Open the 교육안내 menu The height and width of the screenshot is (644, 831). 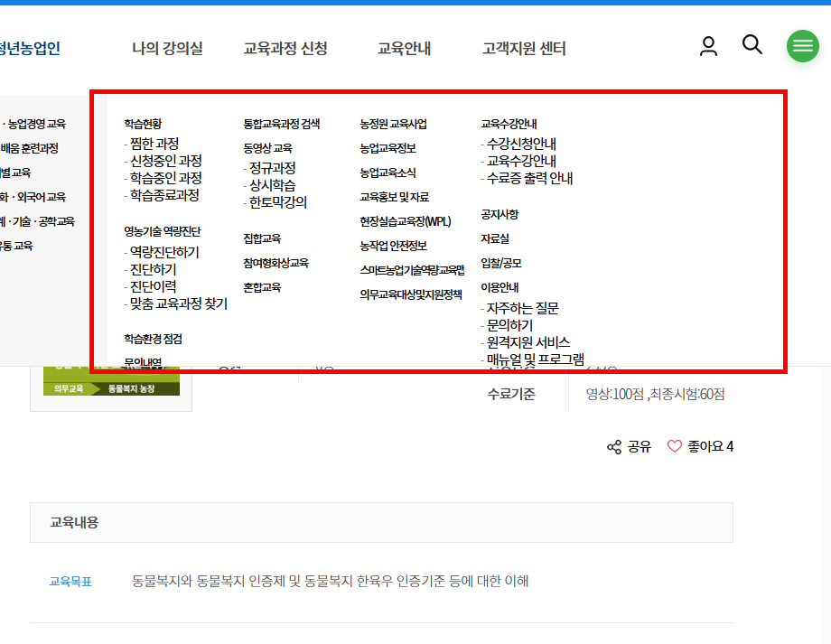[x=403, y=49]
